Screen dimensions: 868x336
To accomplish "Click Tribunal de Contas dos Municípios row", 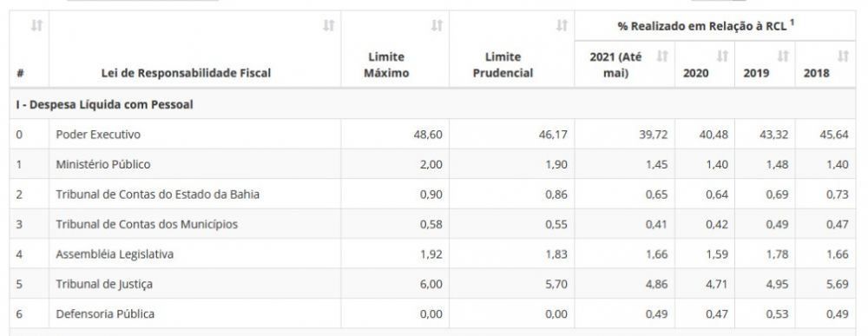I will click(432, 224).
